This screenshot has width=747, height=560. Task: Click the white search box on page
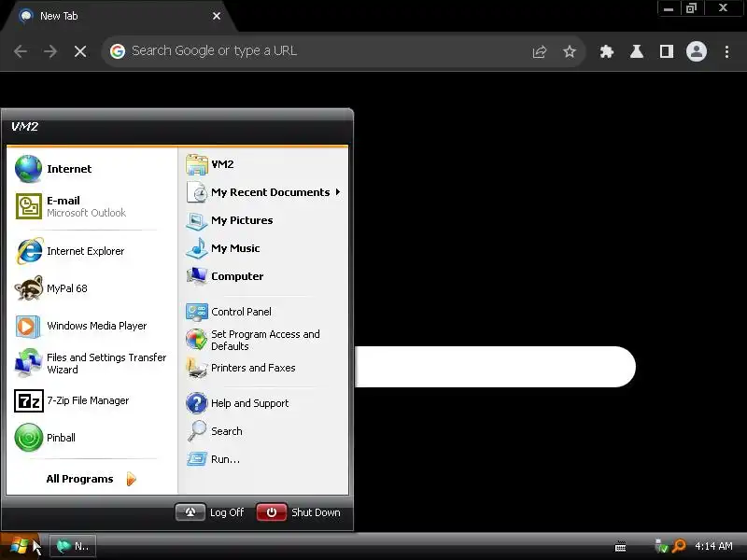[496, 367]
